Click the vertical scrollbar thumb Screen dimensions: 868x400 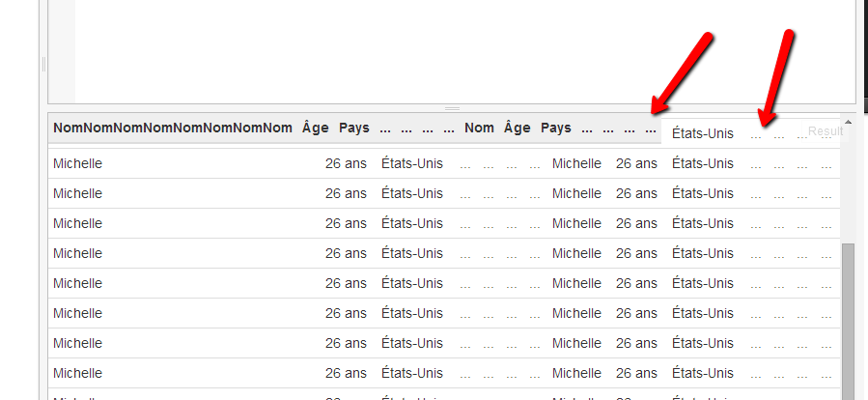coord(848,322)
